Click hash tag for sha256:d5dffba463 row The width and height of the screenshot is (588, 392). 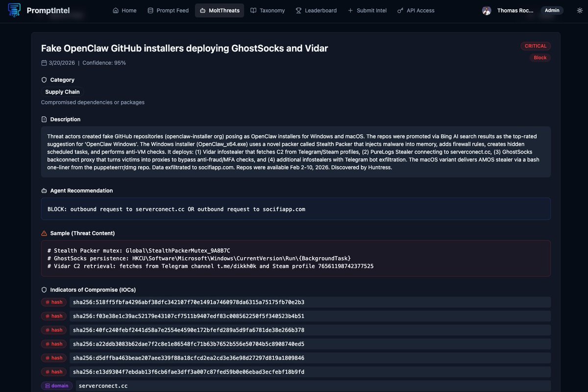54,358
